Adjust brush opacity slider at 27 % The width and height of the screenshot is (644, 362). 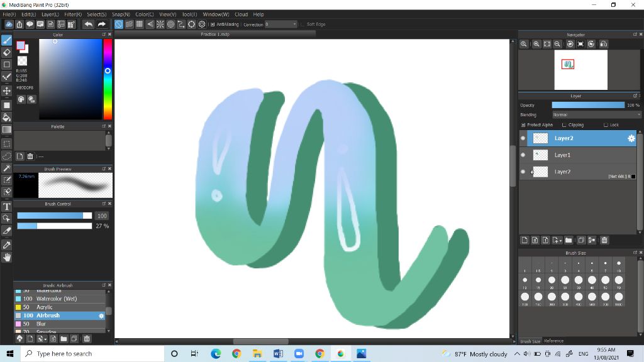pos(54,226)
